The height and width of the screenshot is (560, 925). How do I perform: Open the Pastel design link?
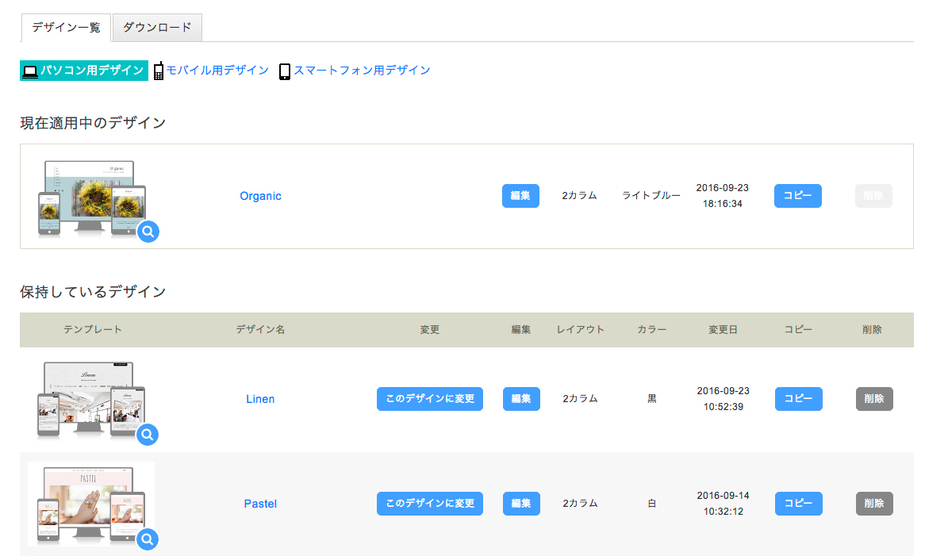[260, 504]
